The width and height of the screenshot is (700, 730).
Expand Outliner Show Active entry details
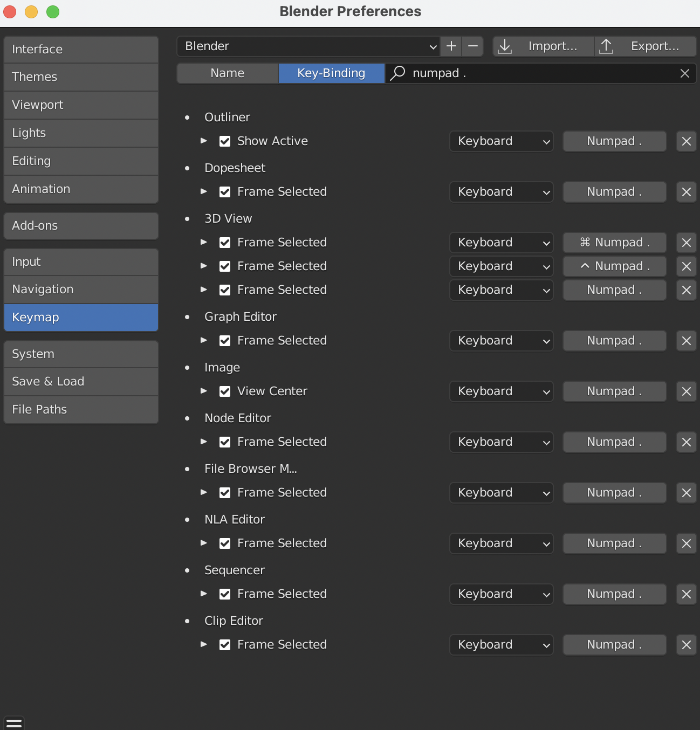(204, 141)
